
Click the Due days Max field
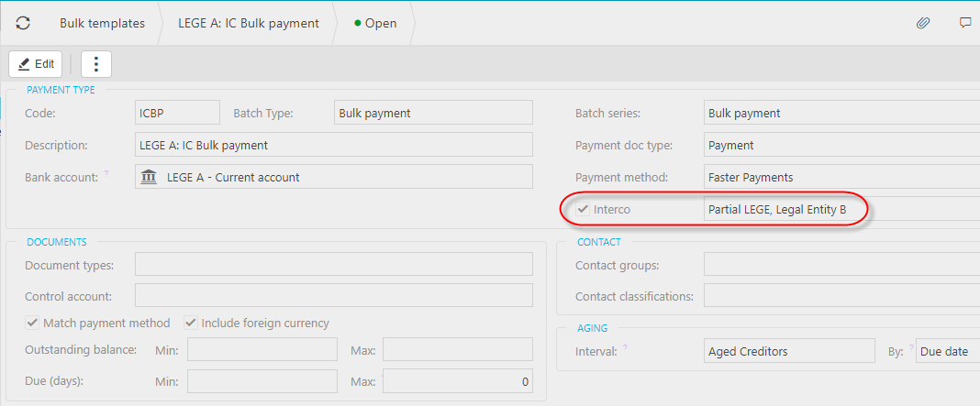[457, 381]
